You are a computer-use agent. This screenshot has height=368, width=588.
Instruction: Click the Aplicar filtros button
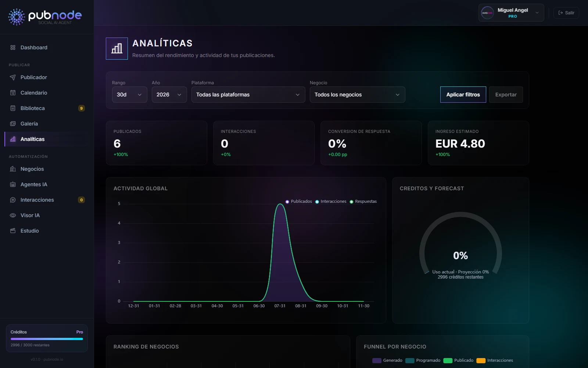pos(463,95)
